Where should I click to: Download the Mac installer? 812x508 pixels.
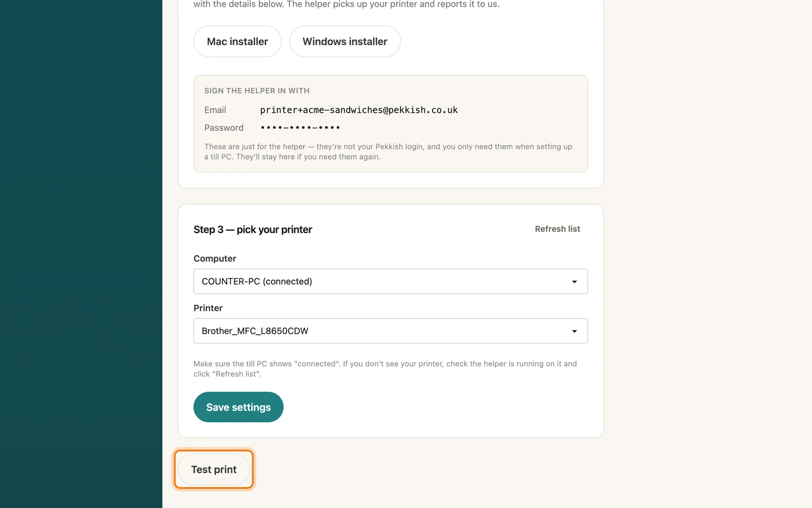[237, 41]
